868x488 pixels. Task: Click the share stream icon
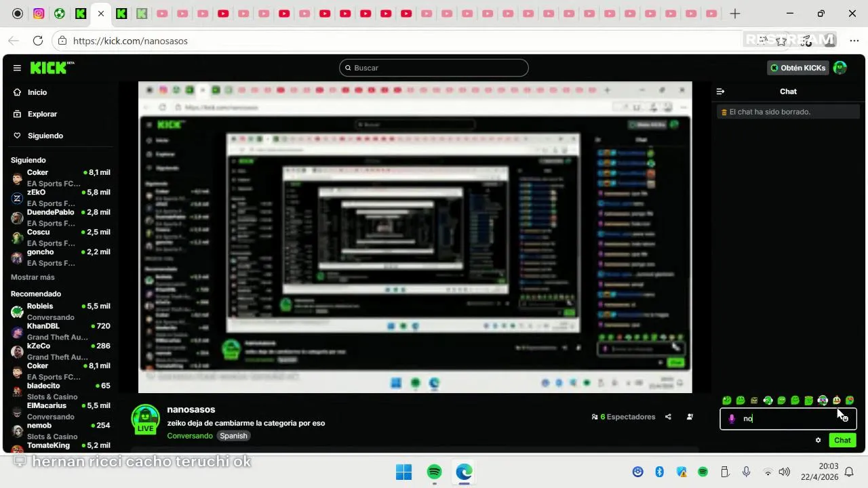(x=668, y=417)
